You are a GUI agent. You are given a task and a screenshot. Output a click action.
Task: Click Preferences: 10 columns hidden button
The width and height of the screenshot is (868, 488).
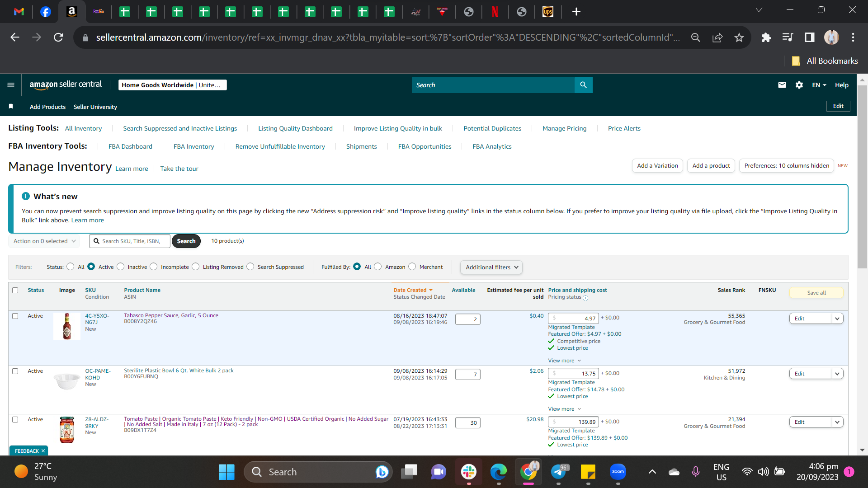[787, 166]
